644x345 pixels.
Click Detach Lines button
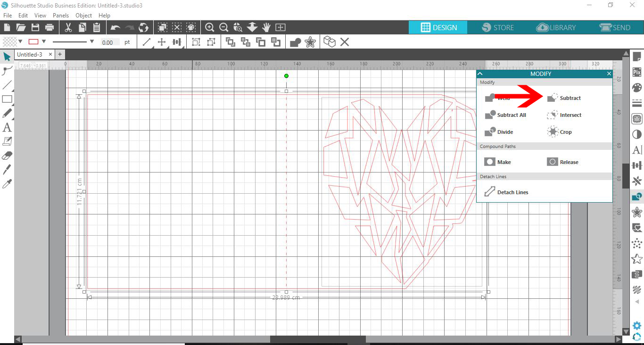click(x=506, y=192)
